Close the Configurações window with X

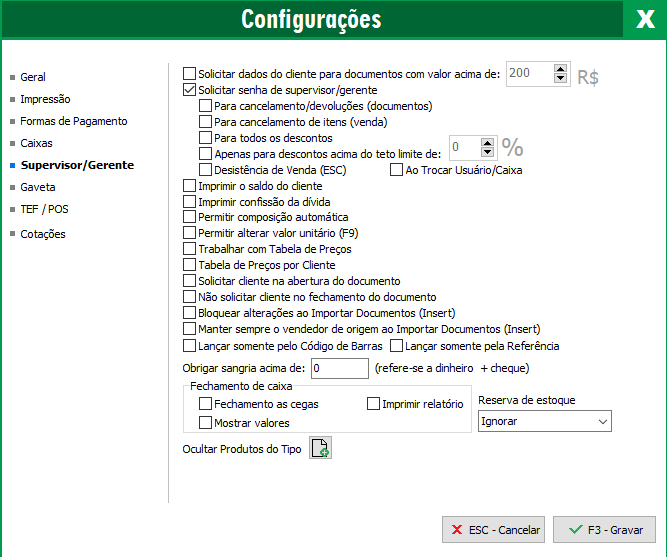point(645,20)
